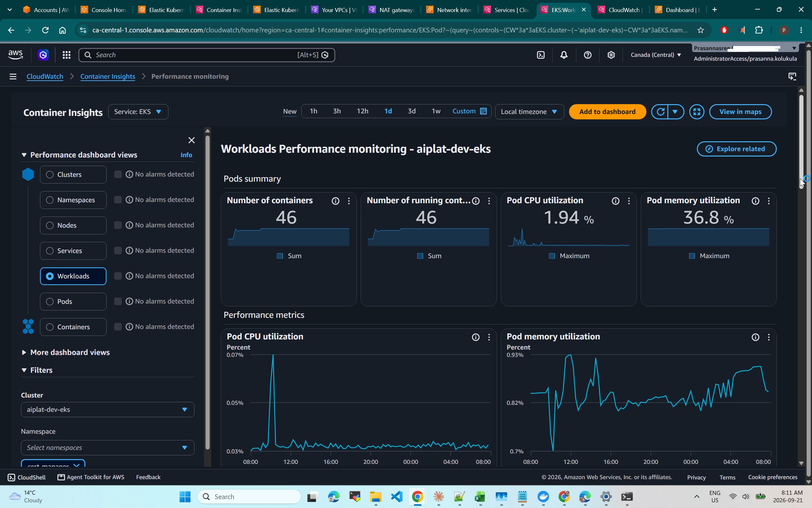This screenshot has height=508, width=812.
Task: Click in the AWS services search field
Action: pos(207,55)
